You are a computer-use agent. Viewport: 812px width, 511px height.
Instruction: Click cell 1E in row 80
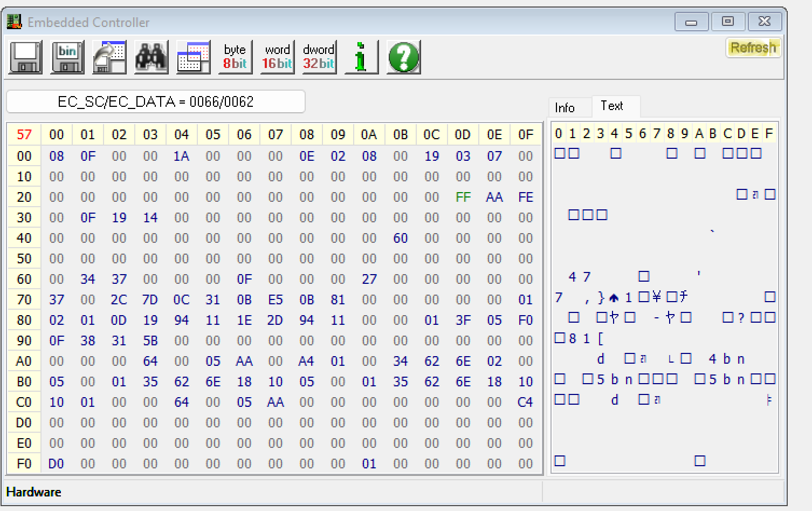click(244, 320)
